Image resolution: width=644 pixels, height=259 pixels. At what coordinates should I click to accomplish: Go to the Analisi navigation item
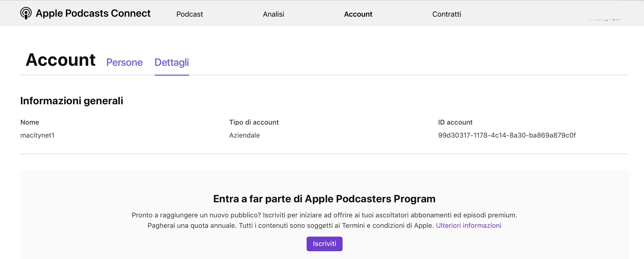click(x=273, y=14)
